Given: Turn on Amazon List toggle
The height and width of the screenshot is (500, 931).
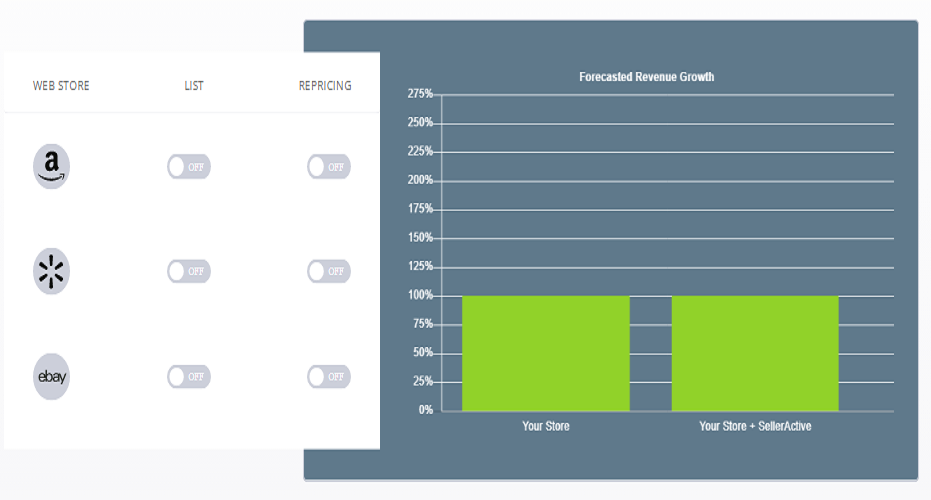Looking at the screenshot, I should 189,167.
